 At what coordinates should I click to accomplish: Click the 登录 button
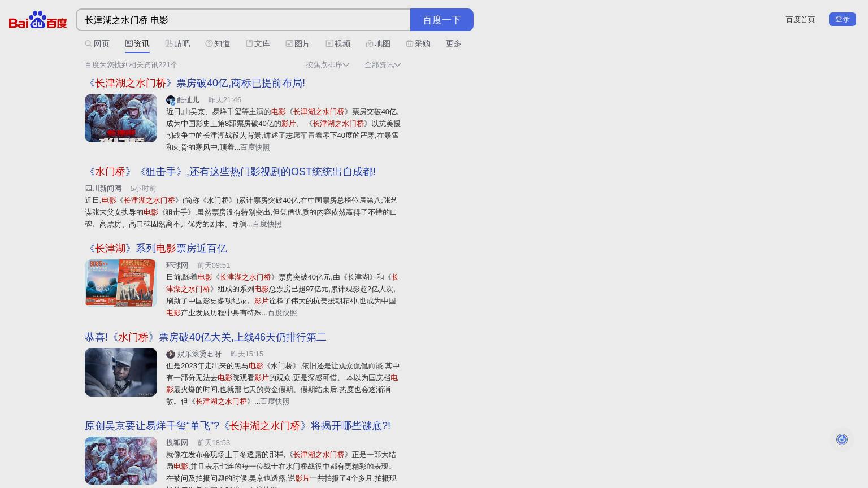pos(842,19)
